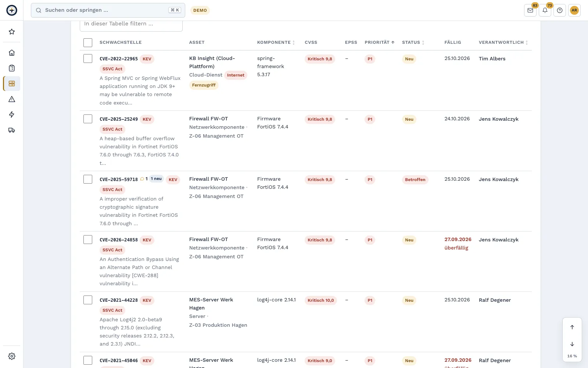Image resolution: width=588 pixels, height=368 pixels.
Task: Click the Schwachstelle column header
Action: (x=121, y=42)
